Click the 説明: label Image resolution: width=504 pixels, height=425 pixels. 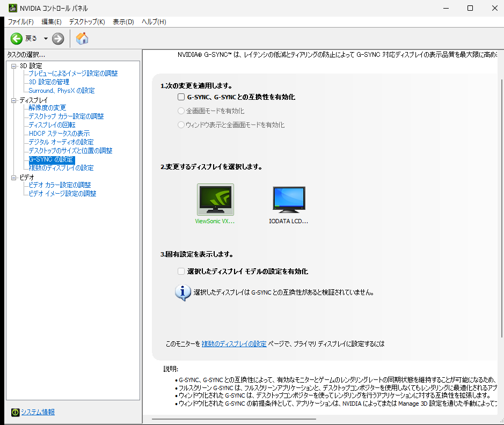(x=171, y=369)
